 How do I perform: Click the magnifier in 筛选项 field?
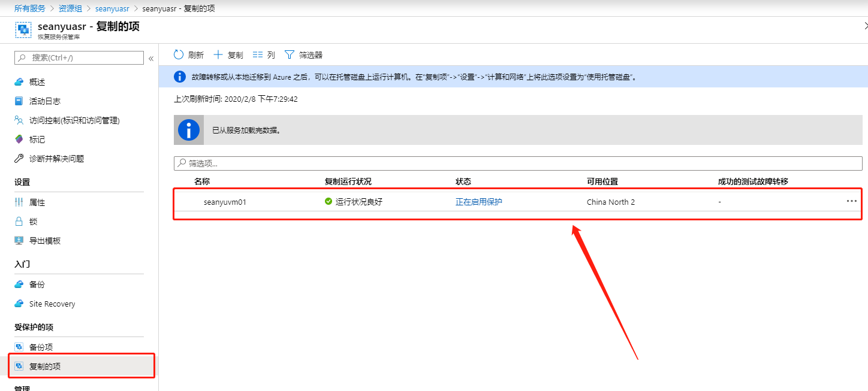click(x=181, y=163)
